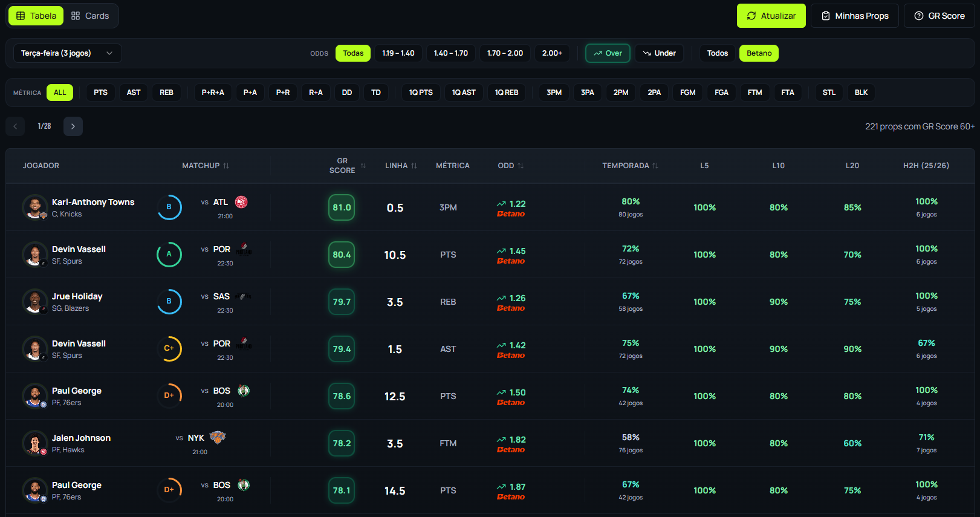Select Betano bookmaker filter
Viewport: 980px width, 517px height.
click(x=759, y=53)
